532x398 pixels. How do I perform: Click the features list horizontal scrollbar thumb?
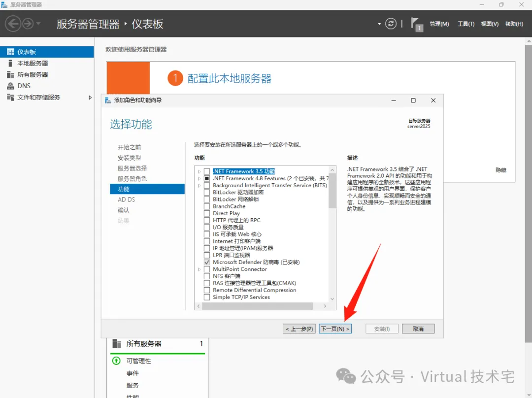coord(257,306)
